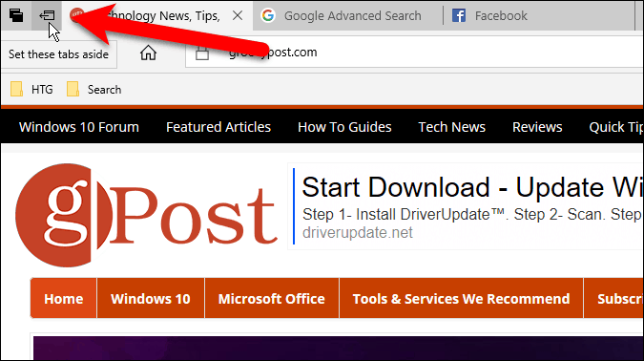Screen dimensions: 644x361
Task: Open Tools & Services We Recommend
Action: click(x=461, y=299)
